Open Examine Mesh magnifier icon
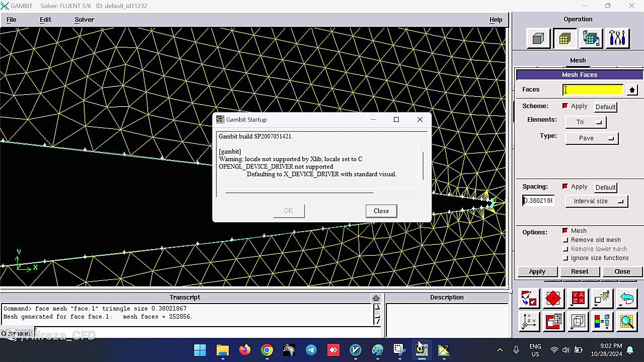The image size is (644, 362). pos(627,322)
